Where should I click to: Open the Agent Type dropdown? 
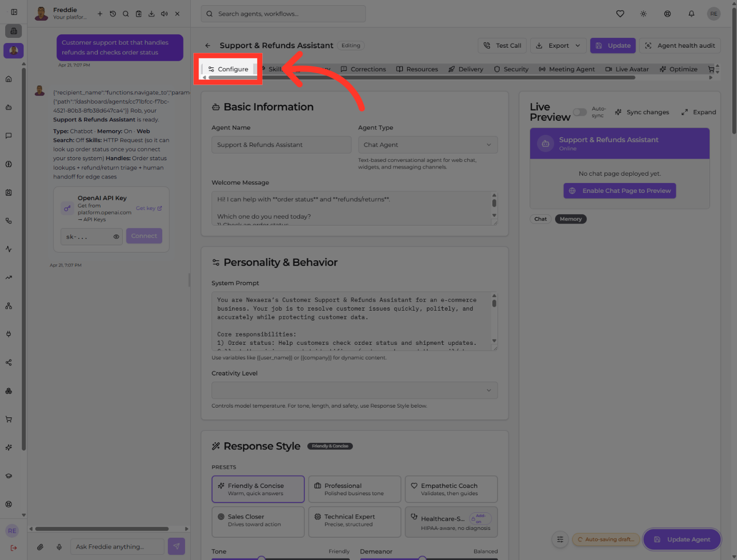428,145
